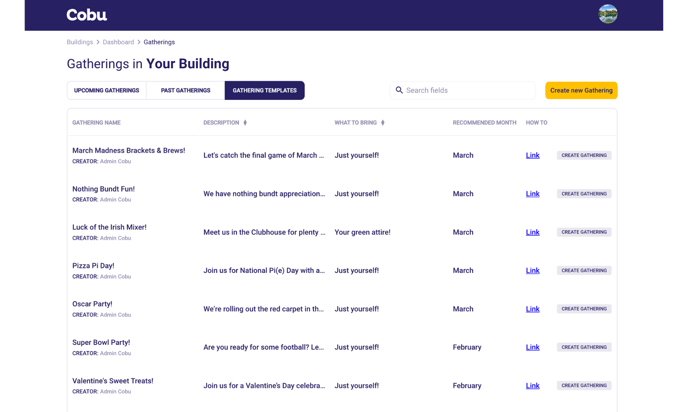Create gathering from Luck of the Irish template

pyautogui.click(x=584, y=232)
